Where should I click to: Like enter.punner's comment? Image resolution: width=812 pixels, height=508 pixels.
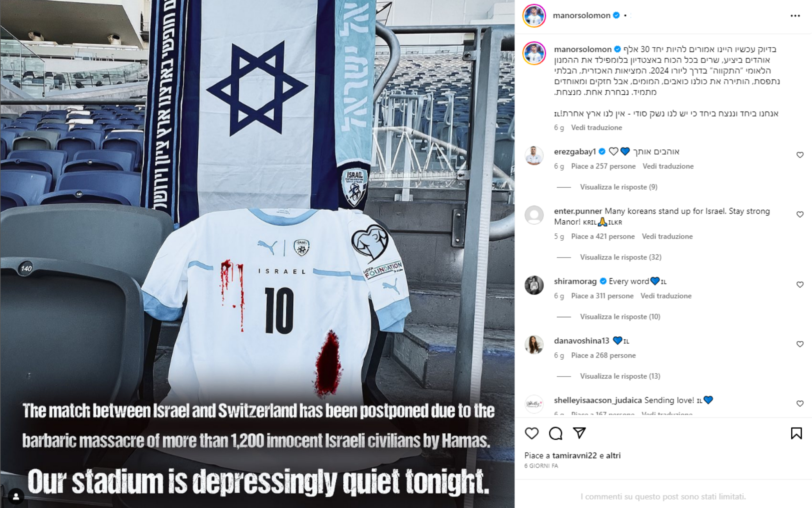click(x=800, y=215)
